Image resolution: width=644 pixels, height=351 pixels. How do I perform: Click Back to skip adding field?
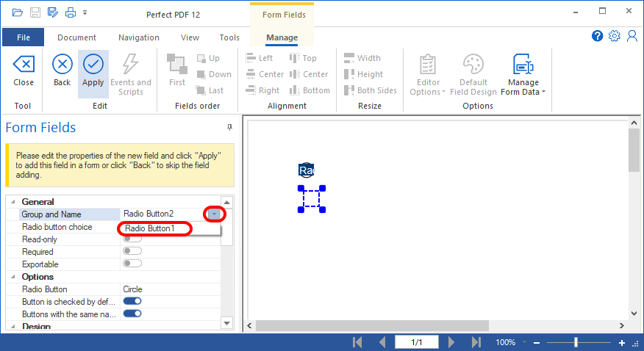point(62,70)
